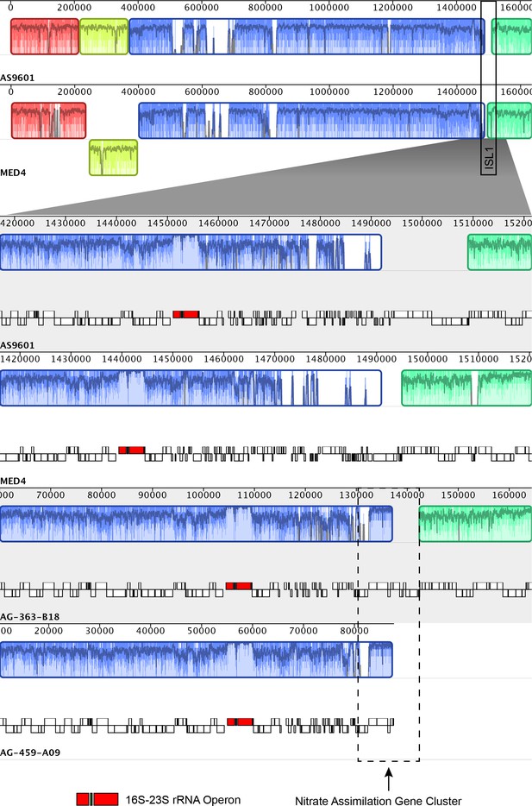Select the yellow-green block in top AS9601 genome
The width and height of the screenshot is (532, 806).
104,36
